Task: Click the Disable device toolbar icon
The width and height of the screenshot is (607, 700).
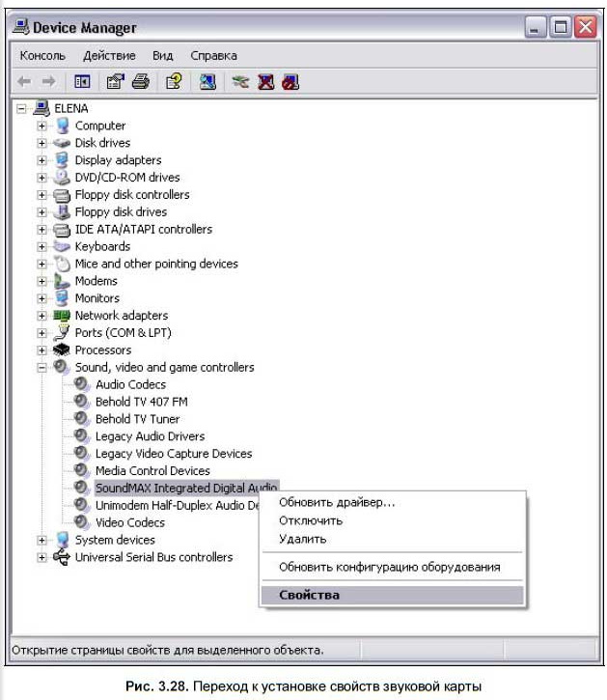Action: 290,82
